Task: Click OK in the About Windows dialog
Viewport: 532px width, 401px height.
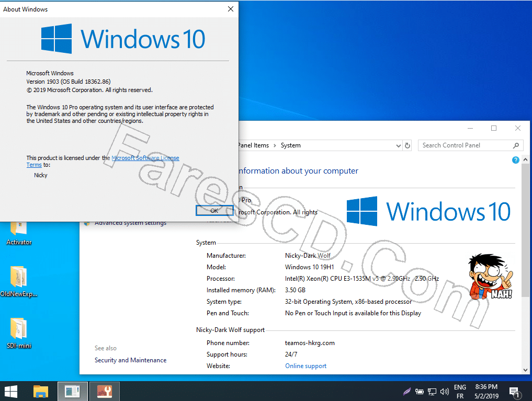Action: click(214, 211)
